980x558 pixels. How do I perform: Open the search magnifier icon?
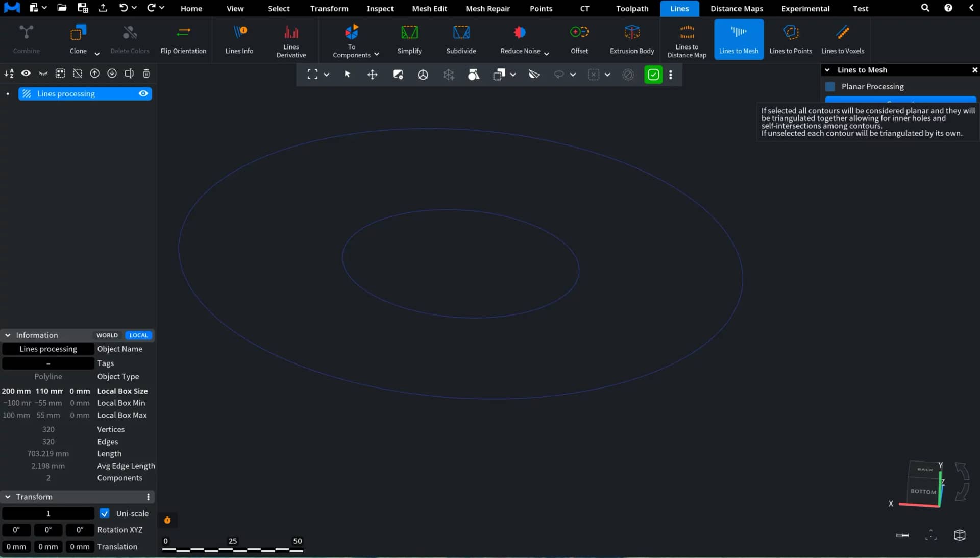pyautogui.click(x=925, y=8)
